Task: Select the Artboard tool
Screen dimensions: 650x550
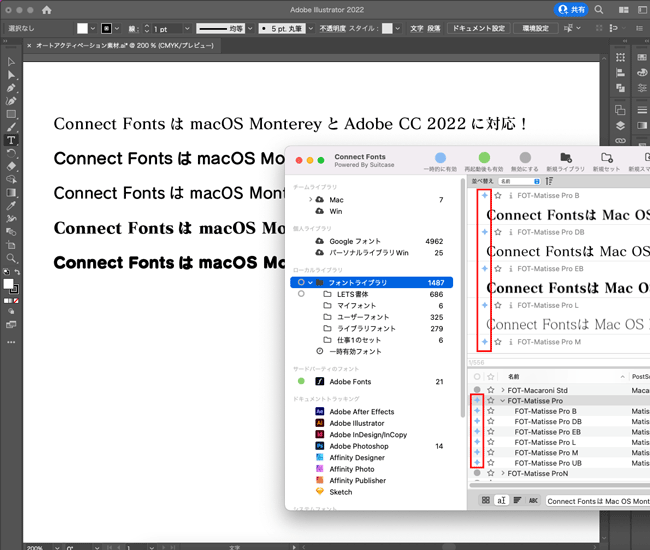Action: 11,245
